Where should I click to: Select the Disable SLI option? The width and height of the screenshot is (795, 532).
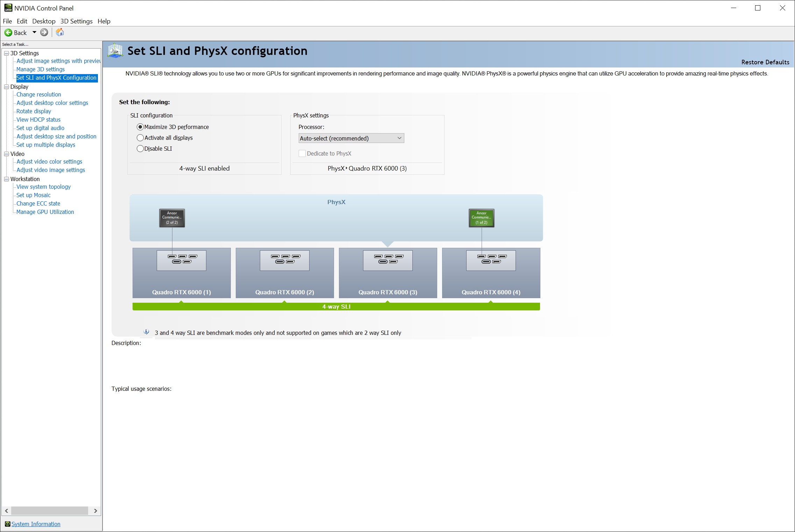tap(140, 149)
